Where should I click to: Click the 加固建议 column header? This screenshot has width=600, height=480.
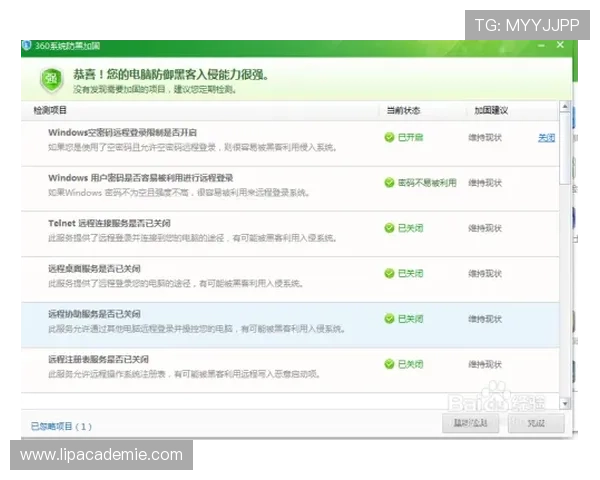pos(491,111)
